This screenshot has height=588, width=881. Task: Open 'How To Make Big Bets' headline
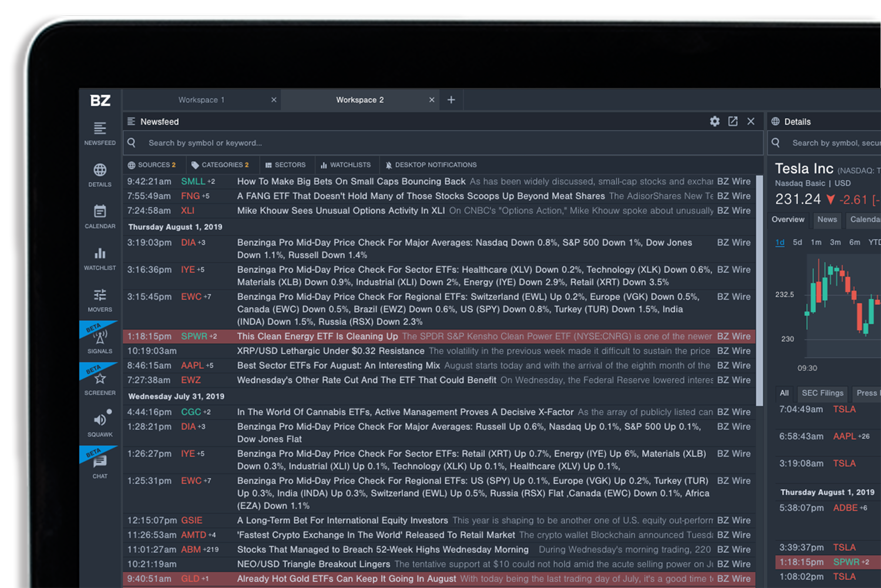click(351, 182)
